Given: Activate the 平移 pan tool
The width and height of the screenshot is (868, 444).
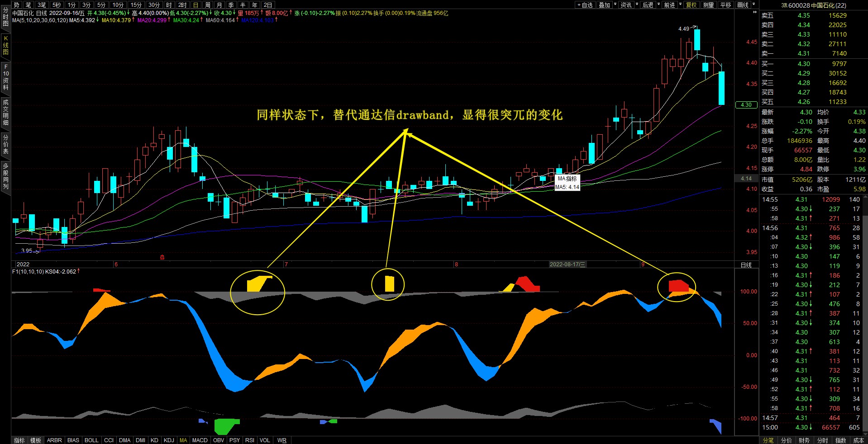Looking at the screenshot, I should tap(726, 5).
